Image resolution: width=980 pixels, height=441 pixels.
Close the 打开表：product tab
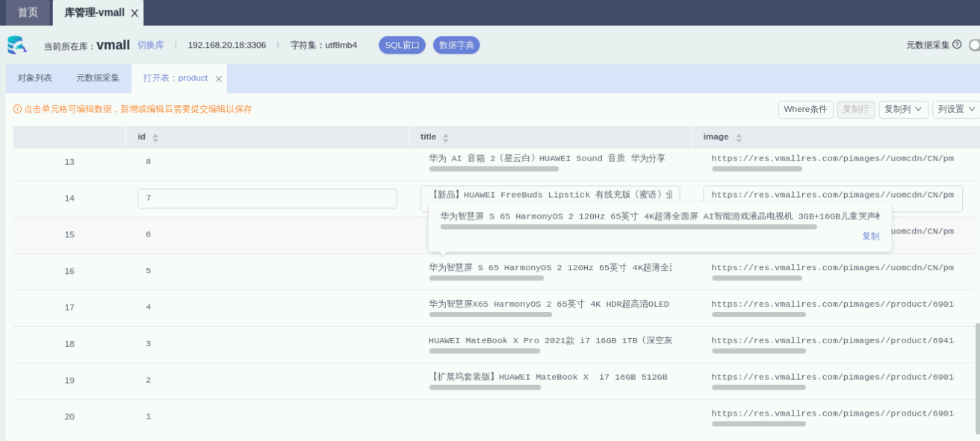click(x=219, y=78)
